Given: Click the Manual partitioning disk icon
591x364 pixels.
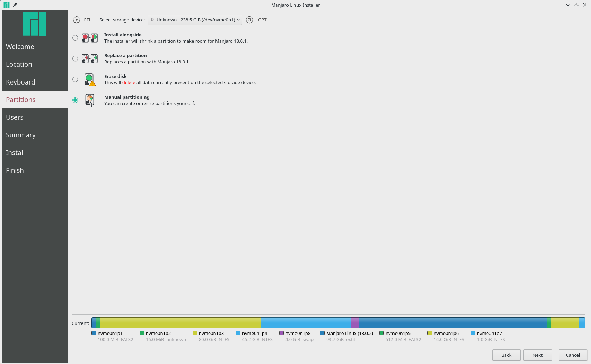Looking at the screenshot, I should (x=90, y=100).
